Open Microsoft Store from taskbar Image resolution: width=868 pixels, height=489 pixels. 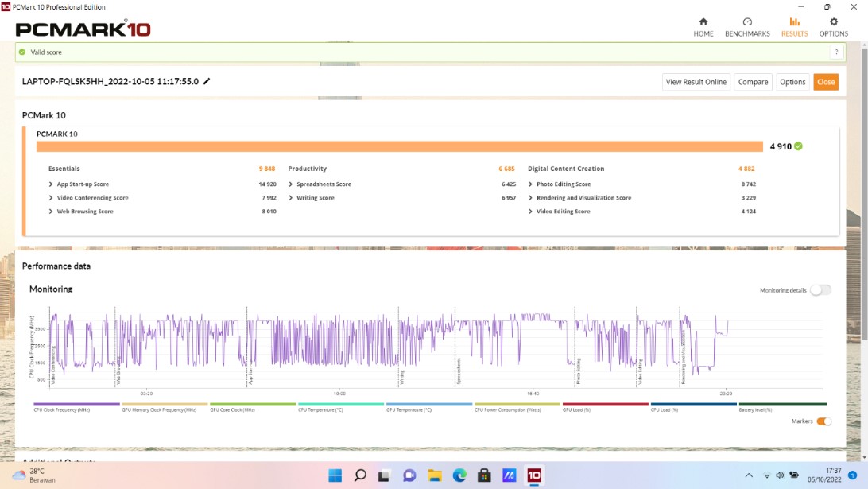(x=484, y=475)
